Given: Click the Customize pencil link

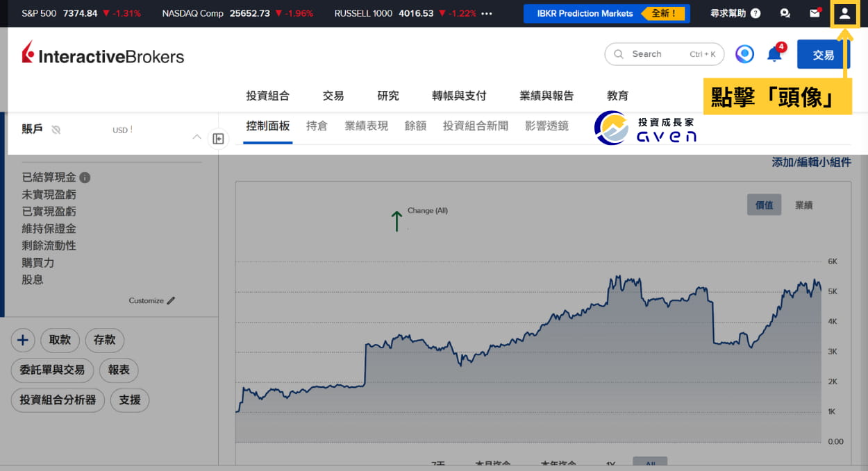Looking at the screenshot, I should click(152, 300).
